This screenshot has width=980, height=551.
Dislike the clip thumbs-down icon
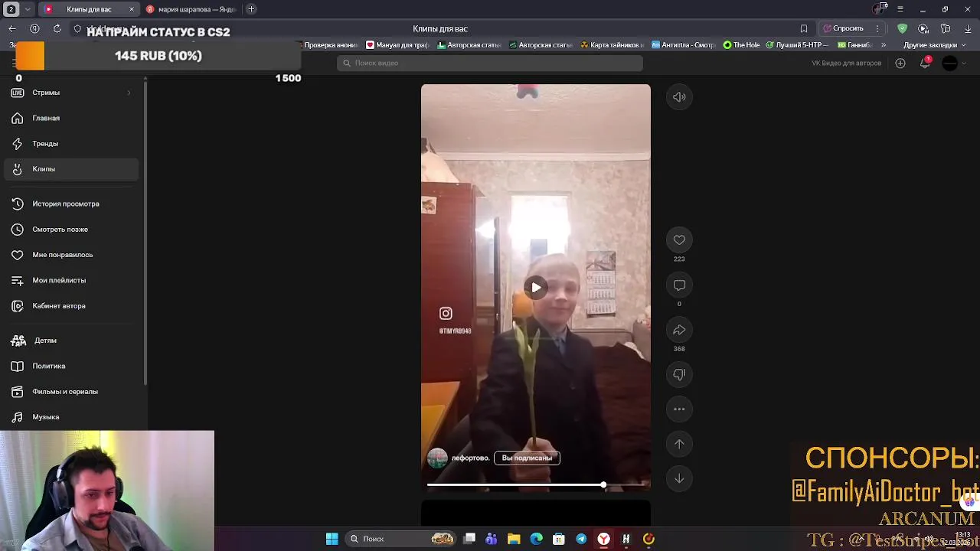click(679, 374)
